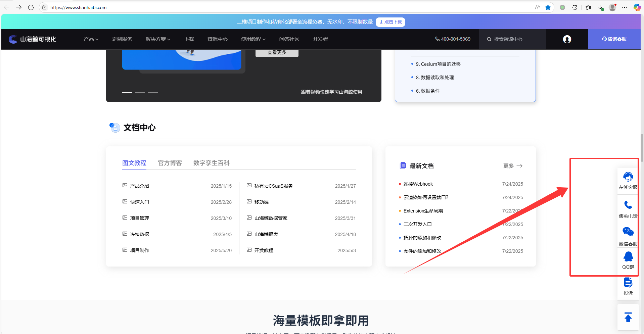Switch to the 图文教程 tab
The width and height of the screenshot is (644, 334).
click(x=134, y=163)
